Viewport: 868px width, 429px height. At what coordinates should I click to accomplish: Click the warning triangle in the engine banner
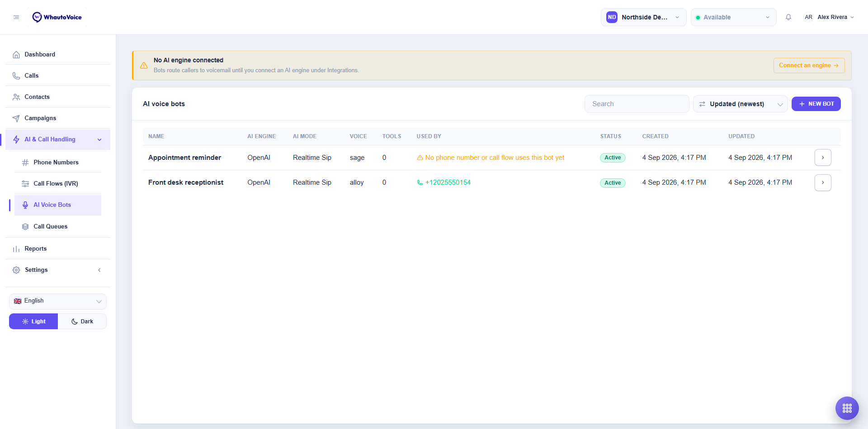(144, 65)
